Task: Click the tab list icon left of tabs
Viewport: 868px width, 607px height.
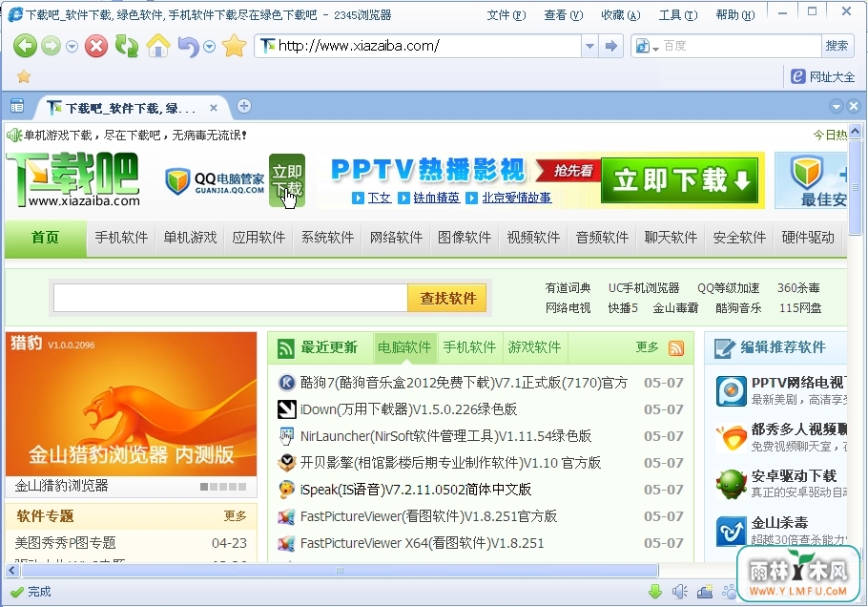Action: coord(17,106)
